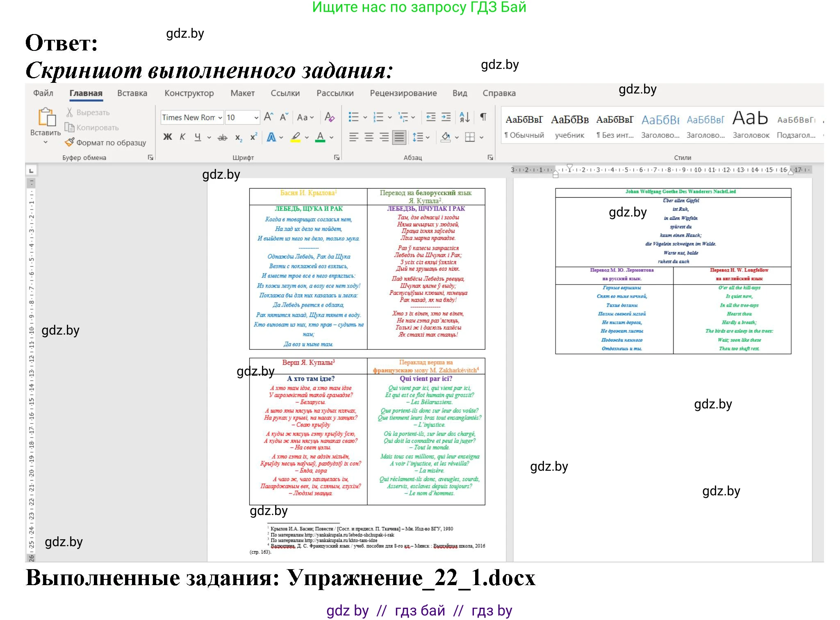Viewport: 840px width, 620px height.
Task: Activate Формат по образцу (Format Painter)
Action: 70,142
